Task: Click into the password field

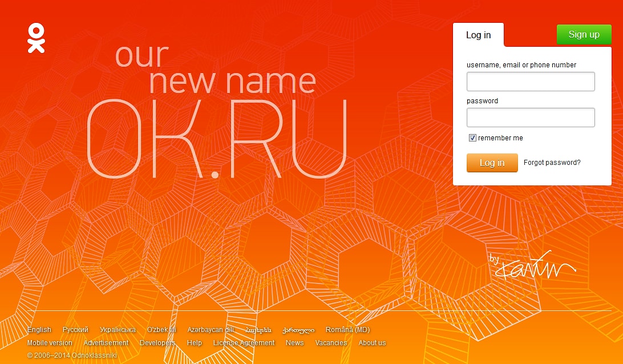Action: (x=531, y=118)
